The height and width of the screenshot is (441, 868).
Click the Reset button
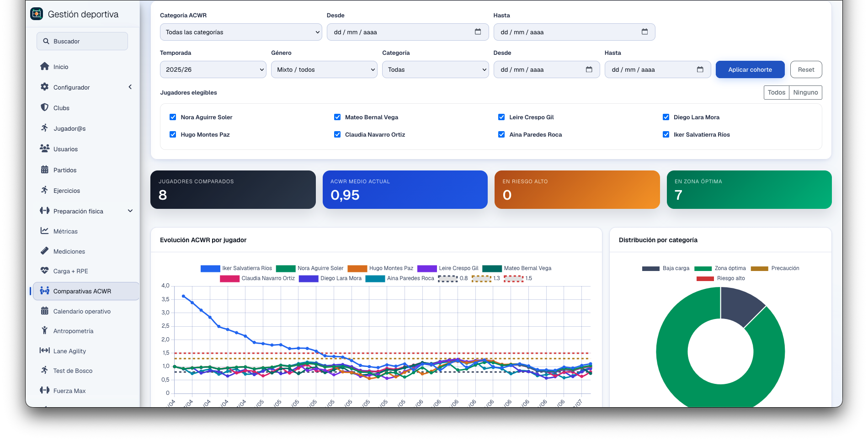pos(806,69)
